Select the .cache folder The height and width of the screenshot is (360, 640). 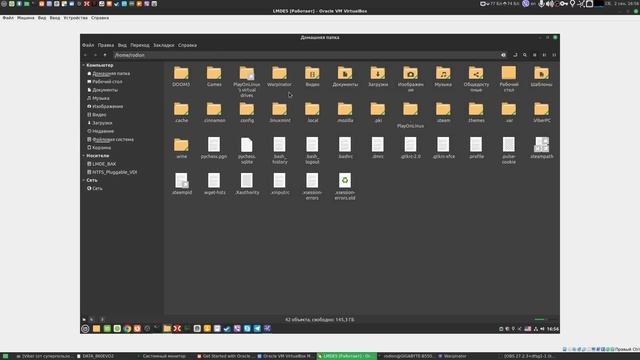(x=181, y=112)
